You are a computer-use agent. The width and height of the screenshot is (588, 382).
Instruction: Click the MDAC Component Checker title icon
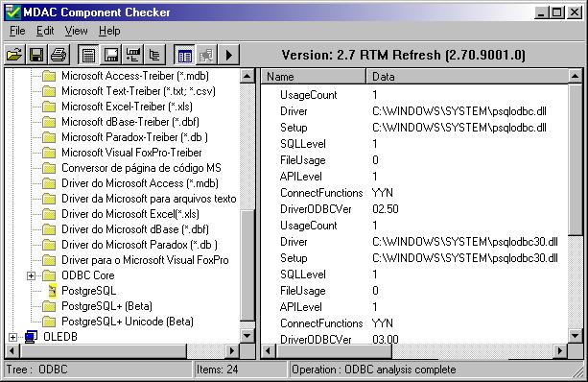tap(12, 12)
